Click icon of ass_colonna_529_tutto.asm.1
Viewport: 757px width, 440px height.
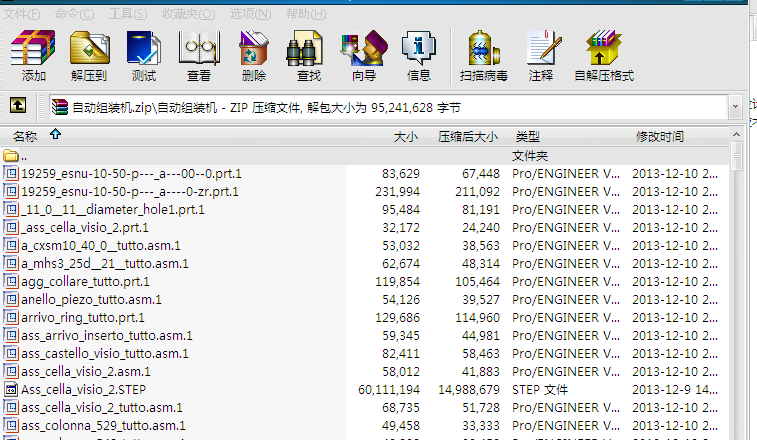[11, 426]
